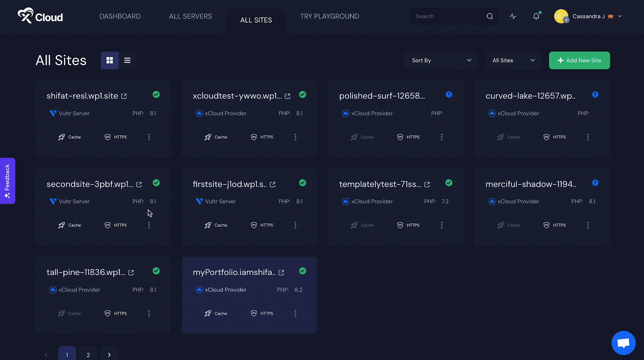Click the search magnifier icon

(x=489, y=17)
